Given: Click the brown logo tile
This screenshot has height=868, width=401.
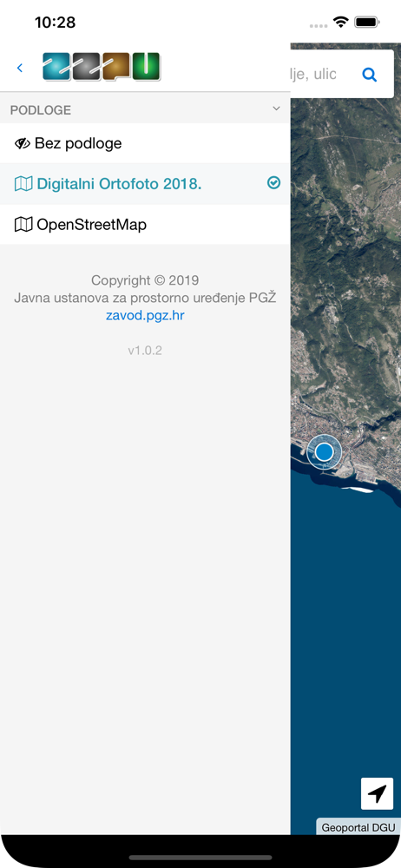Looking at the screenshot, I should 116,67.
